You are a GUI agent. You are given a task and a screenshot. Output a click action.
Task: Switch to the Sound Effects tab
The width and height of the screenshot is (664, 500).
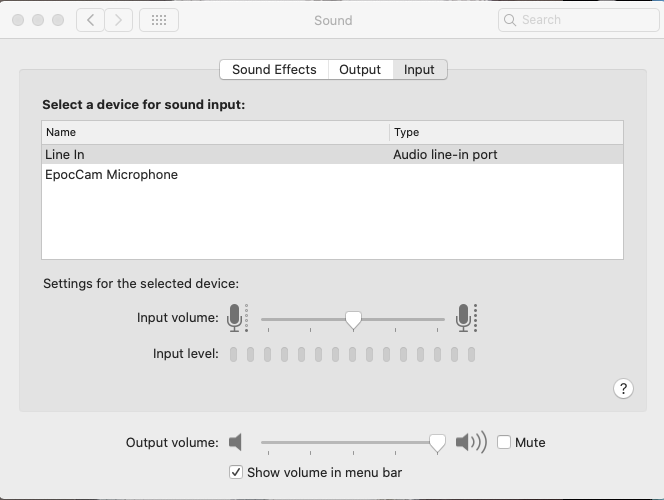pos(274,69)
